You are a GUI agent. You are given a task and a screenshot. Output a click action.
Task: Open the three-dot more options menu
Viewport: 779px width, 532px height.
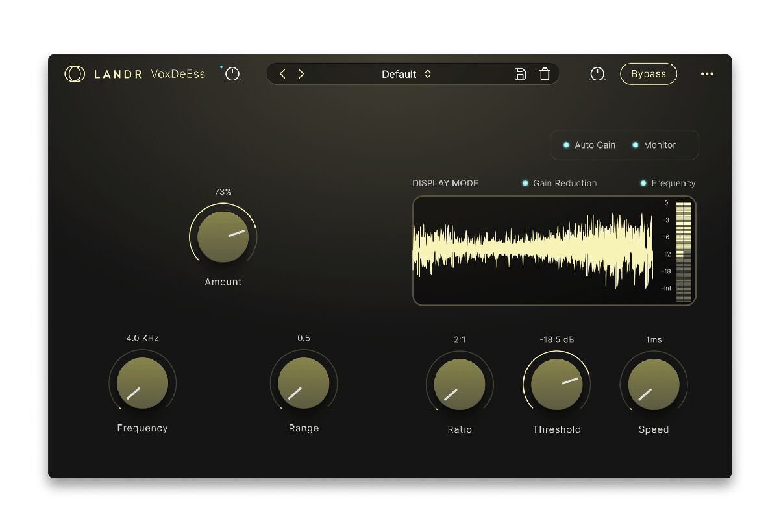coord(707,74)
